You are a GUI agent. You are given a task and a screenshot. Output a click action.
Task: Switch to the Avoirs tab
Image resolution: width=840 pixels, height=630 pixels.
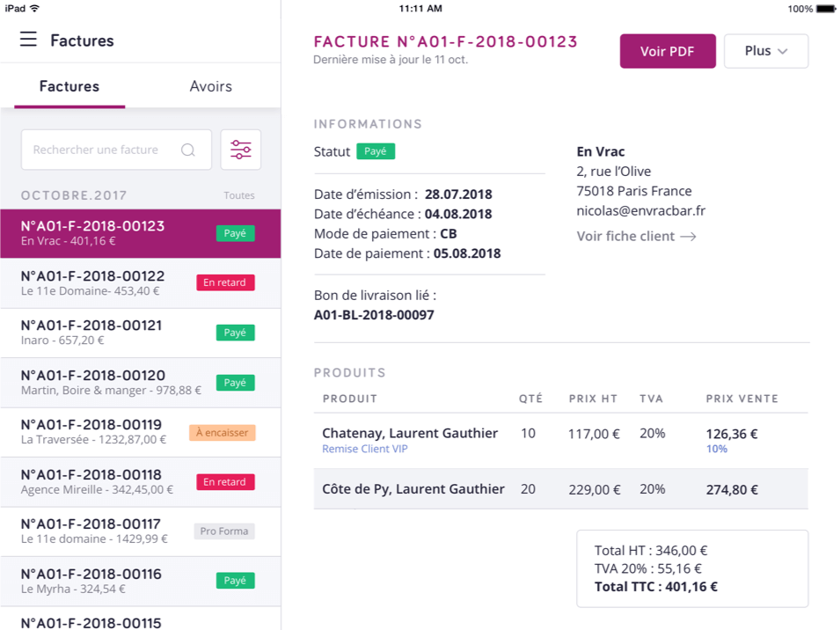click(x=210, y=86)
